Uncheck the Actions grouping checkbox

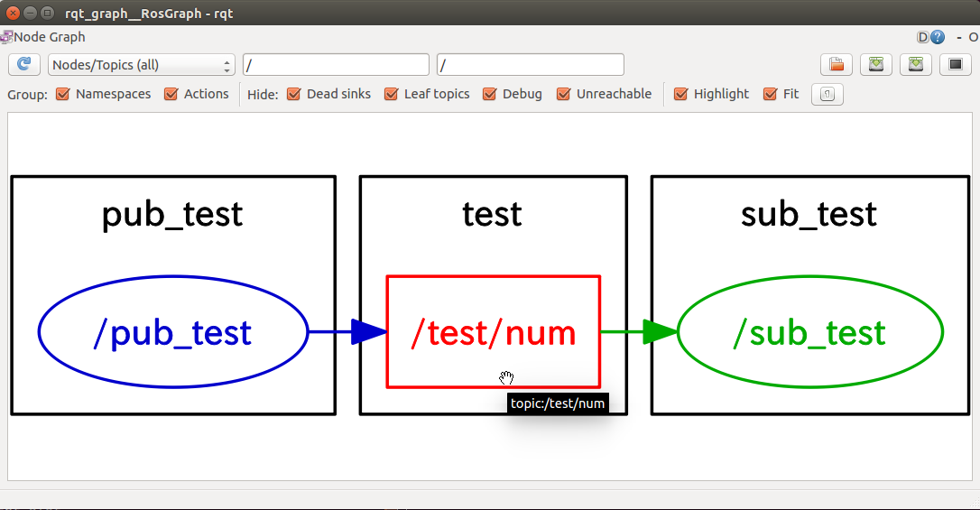171,94
